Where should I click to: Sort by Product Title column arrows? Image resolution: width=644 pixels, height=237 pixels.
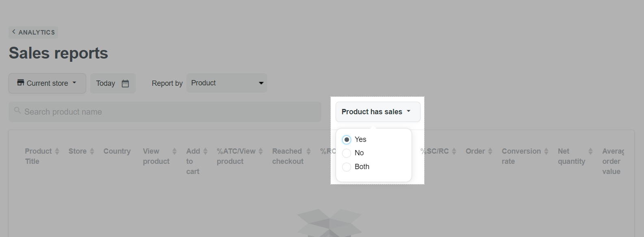pos(57,151)
